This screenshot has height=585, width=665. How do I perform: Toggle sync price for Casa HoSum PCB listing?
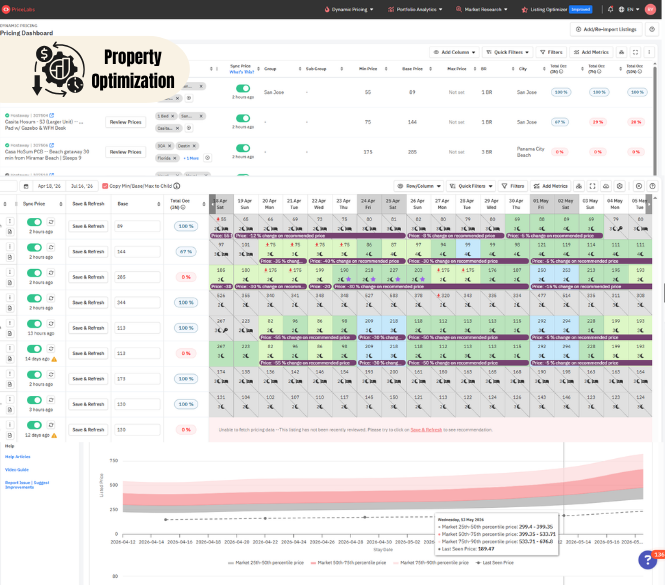[243, 148]
